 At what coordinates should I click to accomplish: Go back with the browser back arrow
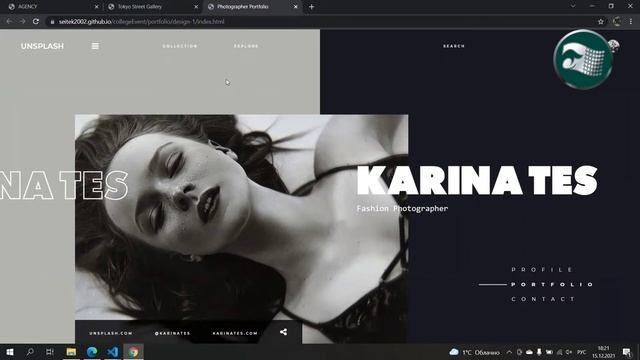click(9, 21)
